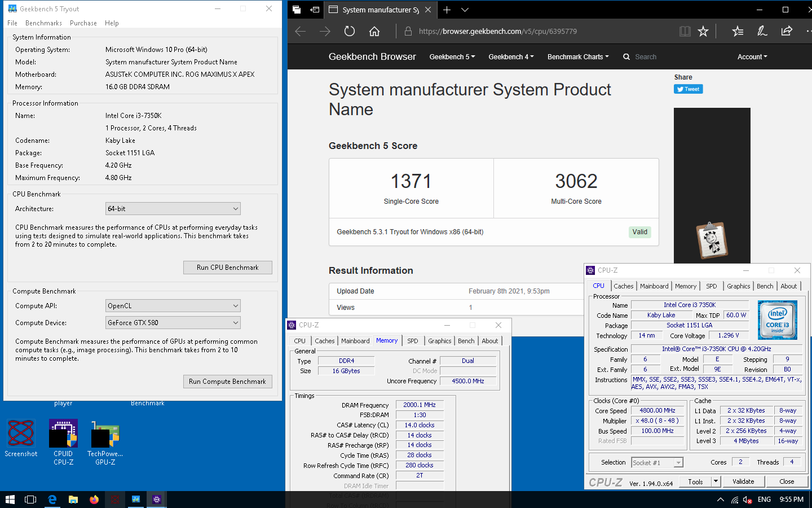The height and width of the screenshot is (508, 812).
Task: Open Graphics tab in the memory CPU-Z window
Action: pyautogui.click(x=440, y=341)
